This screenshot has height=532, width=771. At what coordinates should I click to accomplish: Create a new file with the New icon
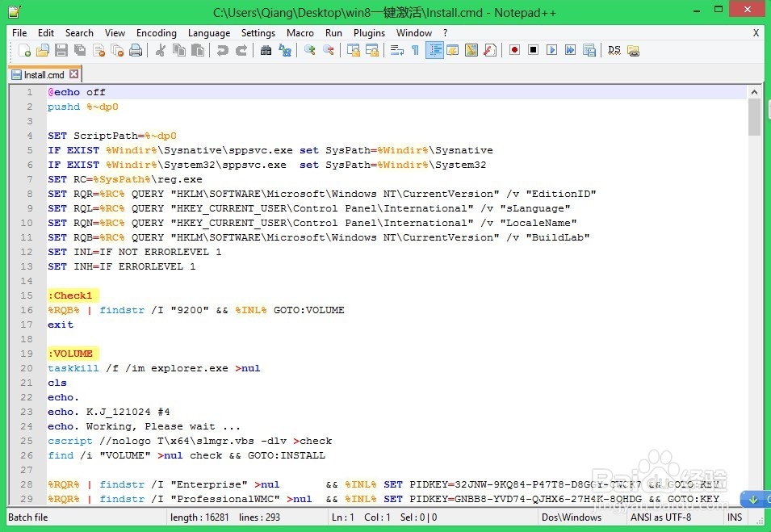click(x=24, y=50)
